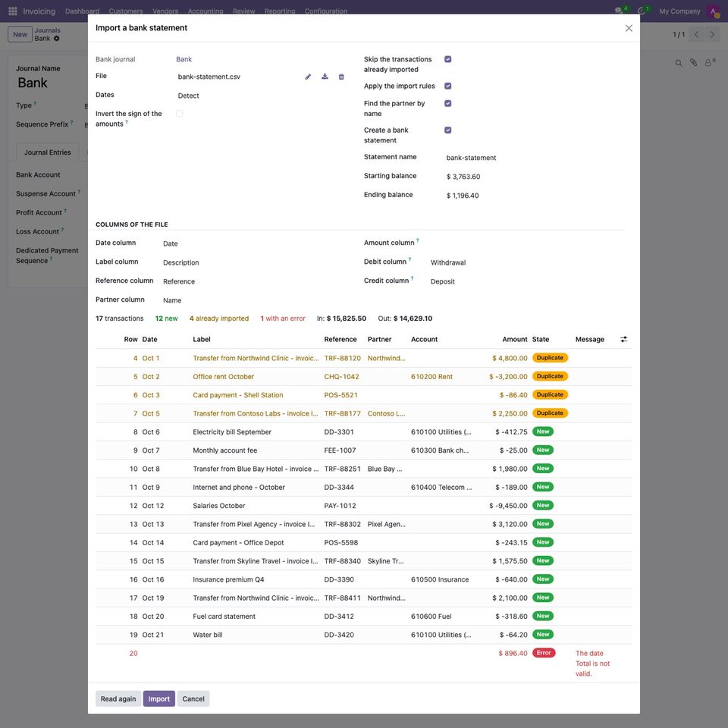This screenshot has height=728, width=728.
Task: Show help tooltip for Debit column
Action: click(409, 259)
